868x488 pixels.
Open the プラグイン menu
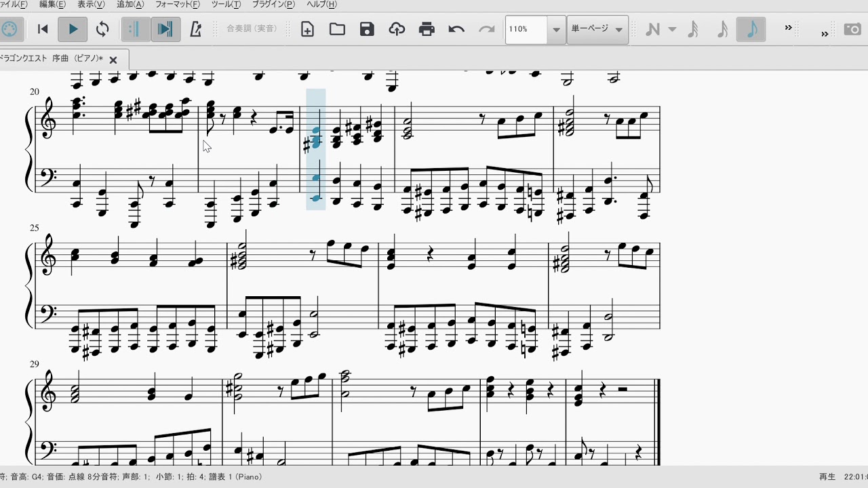click(273, 5)
